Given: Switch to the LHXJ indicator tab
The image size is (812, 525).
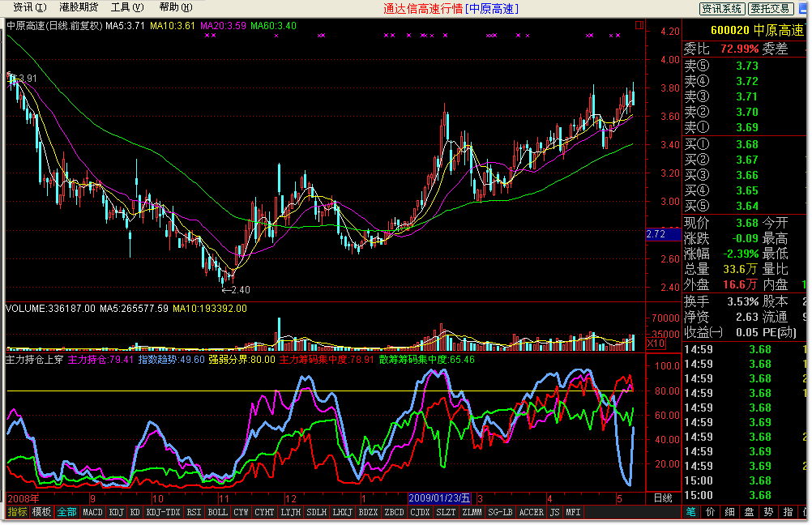Looking at the screenshot, I should click(x=342, y=512).
